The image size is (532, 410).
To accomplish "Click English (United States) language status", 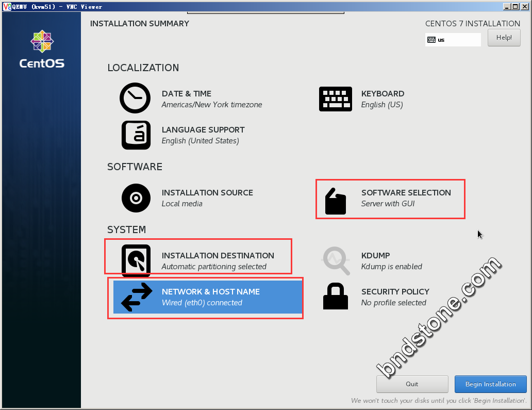I will [200, 141].
